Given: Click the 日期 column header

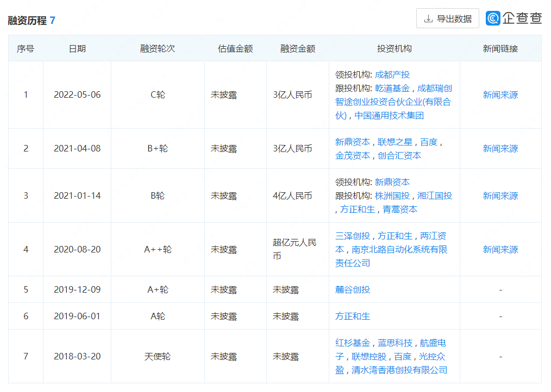Looking at the screenshot, I should tap(77, 48).
